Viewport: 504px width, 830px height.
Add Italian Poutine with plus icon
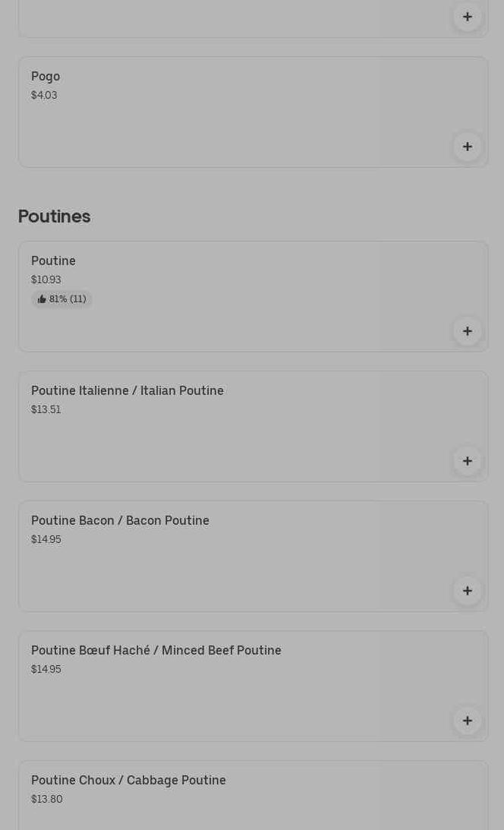[467, 461]
